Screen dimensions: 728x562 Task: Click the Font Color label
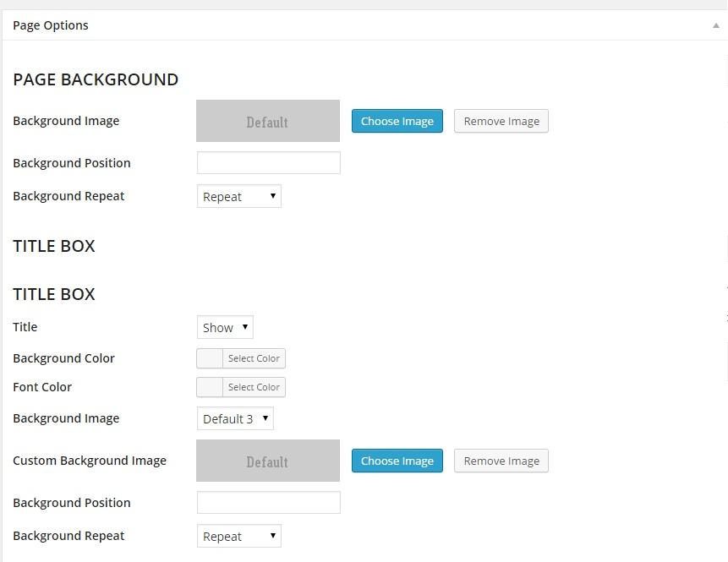click(x=42, y=387)
